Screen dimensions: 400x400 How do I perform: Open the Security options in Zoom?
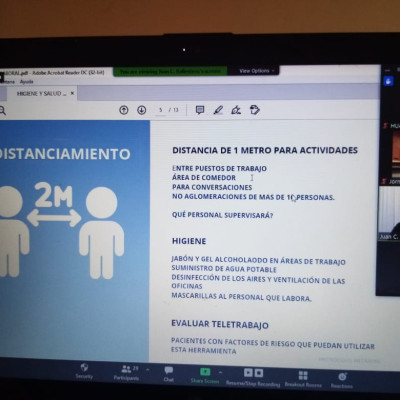84,371
